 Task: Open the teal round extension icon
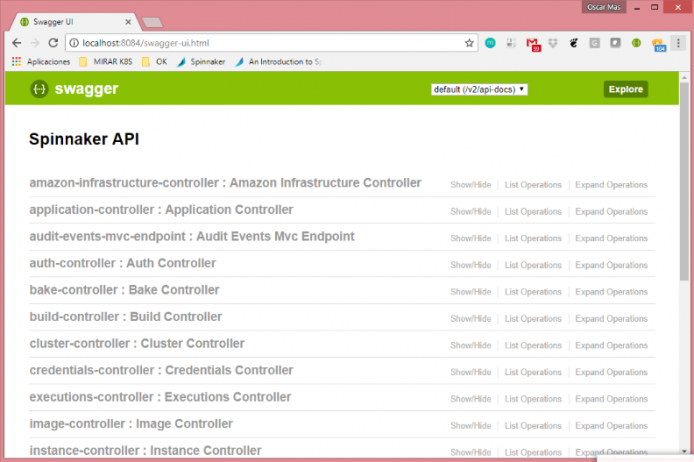[x=490, y=43]
